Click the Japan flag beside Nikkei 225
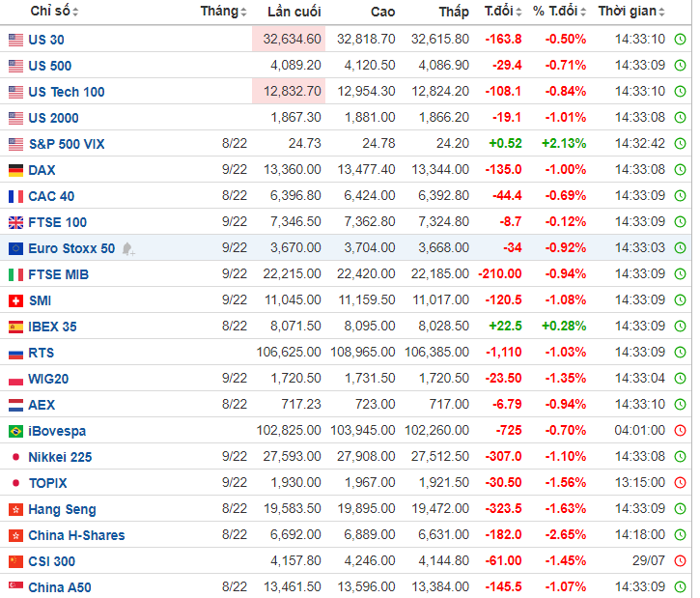Image resolution: width=700 pixels, height=598 pixels. [15, 457]
